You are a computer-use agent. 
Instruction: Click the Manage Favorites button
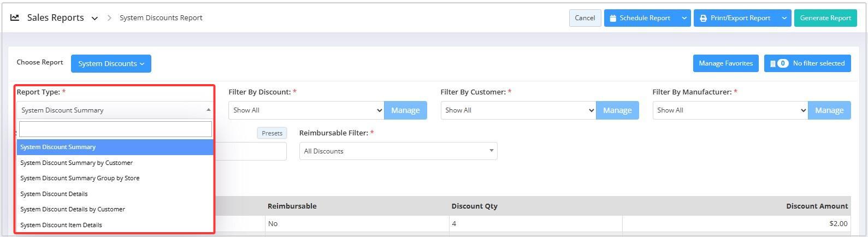pos(725,63)
